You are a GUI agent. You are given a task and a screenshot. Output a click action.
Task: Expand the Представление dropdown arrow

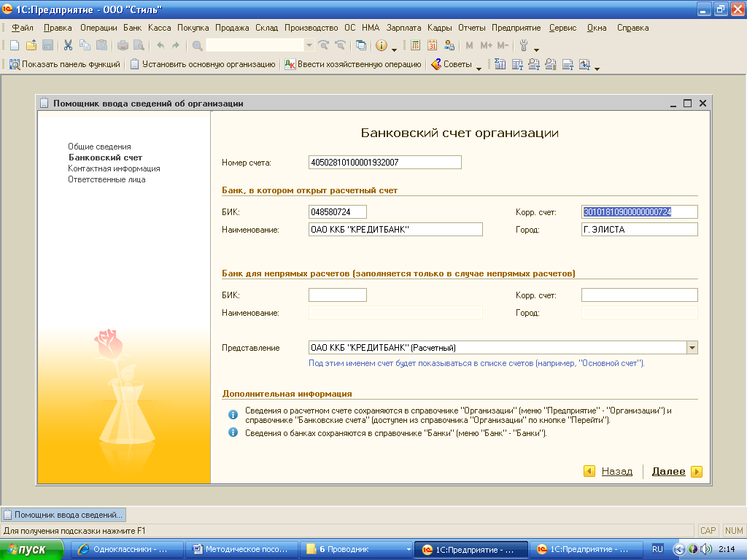692,348
